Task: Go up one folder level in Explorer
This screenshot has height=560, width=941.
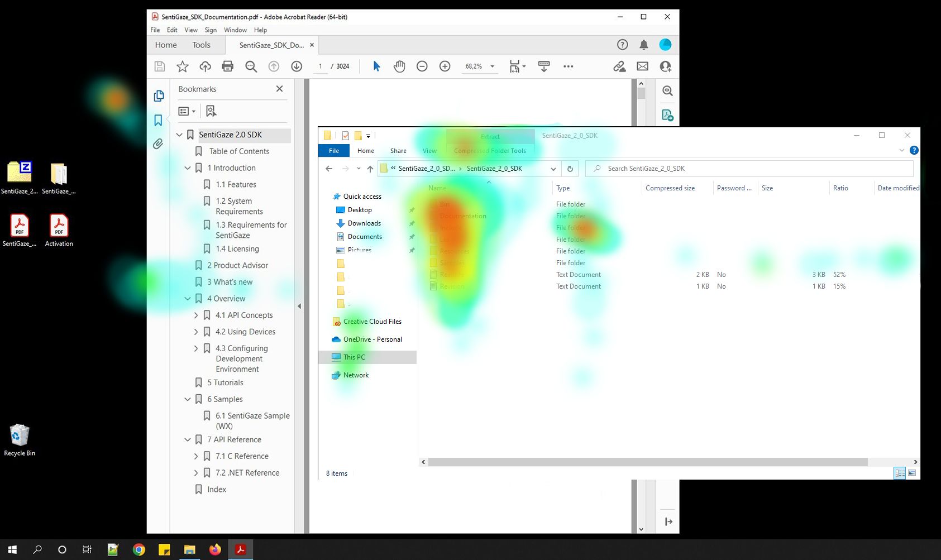Action: coord(370,169)
